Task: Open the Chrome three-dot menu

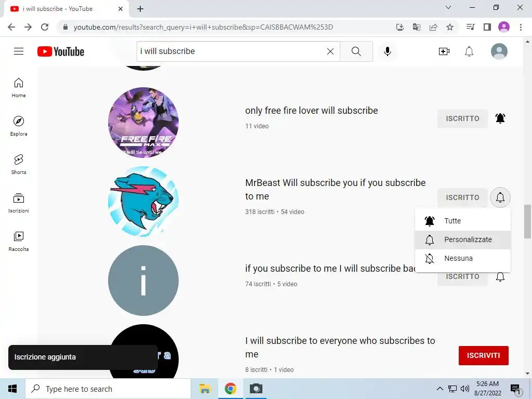Action: 521,27
